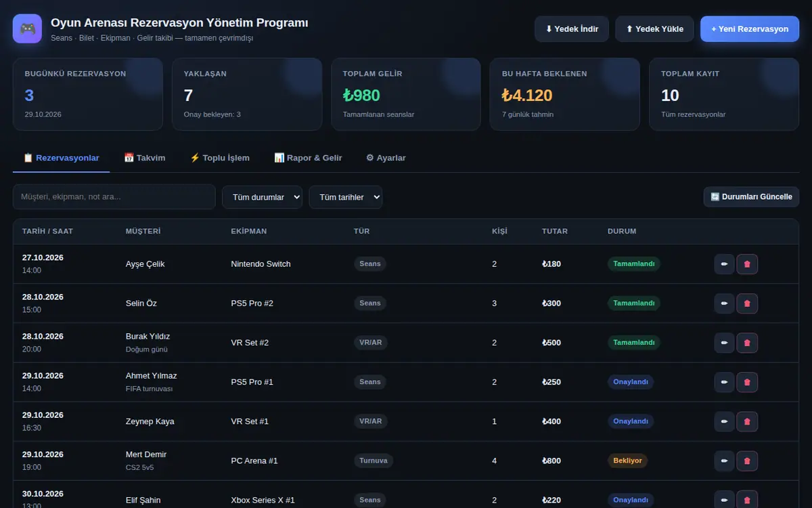Edit the Burak Yıldız reservation

coord(724,343)
